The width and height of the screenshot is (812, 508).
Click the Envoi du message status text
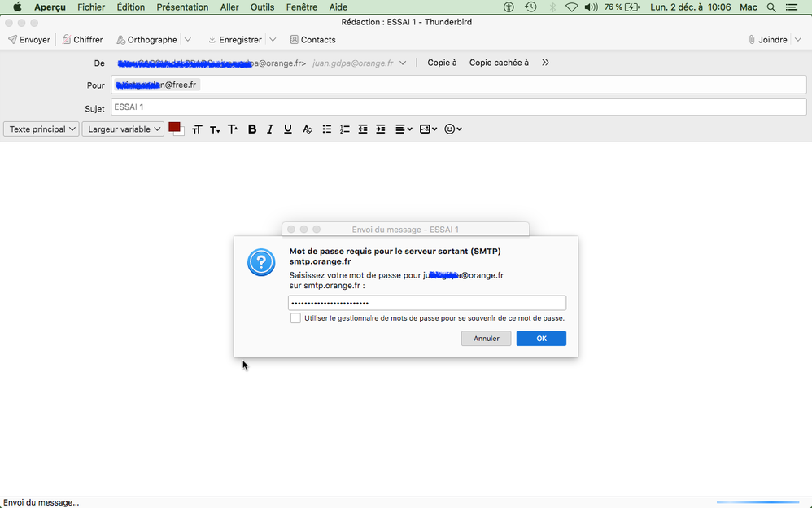coord(41,502)
